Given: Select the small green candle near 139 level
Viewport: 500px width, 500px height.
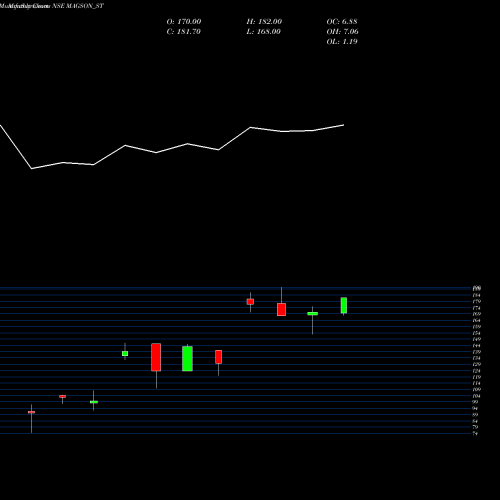Looking at the screenshot, I should [x=125, y=353].
